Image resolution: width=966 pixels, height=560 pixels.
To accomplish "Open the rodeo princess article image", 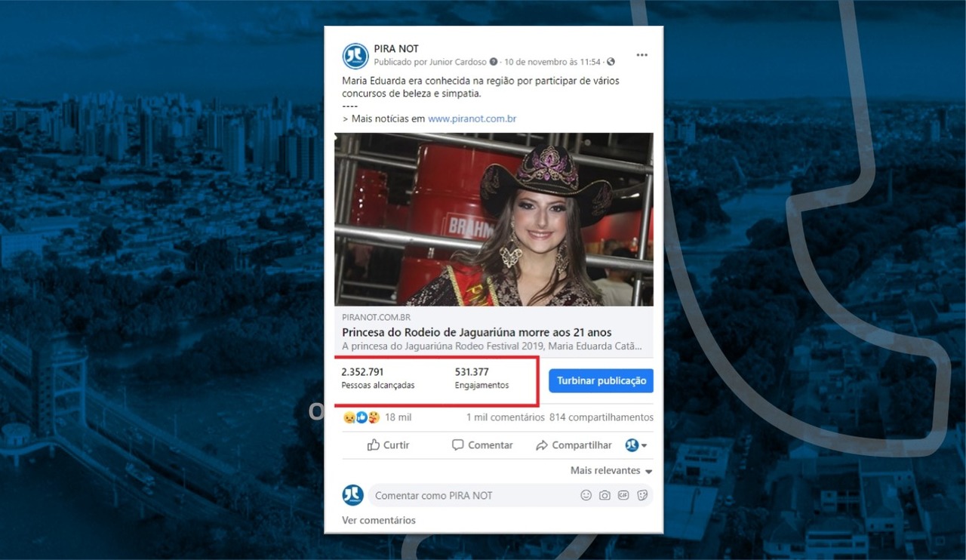I will pyautogui.click(x=494, y=219).
